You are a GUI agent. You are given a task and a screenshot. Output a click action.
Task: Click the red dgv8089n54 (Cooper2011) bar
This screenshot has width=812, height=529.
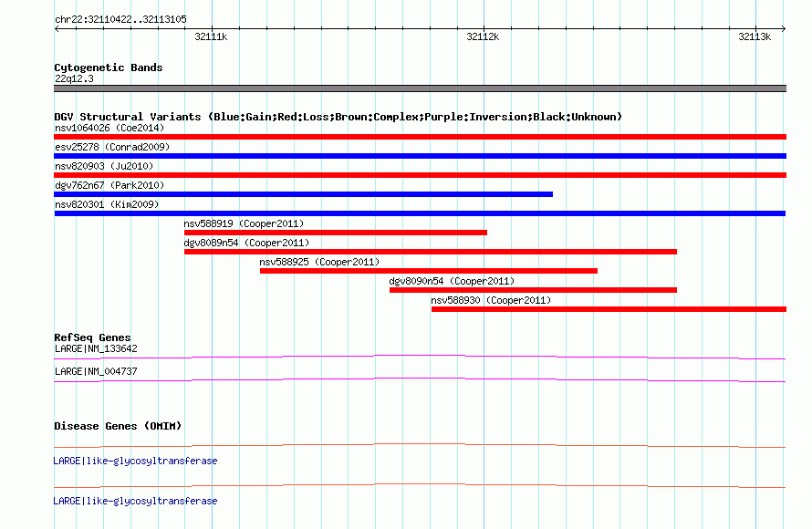(x=431, y=252)
